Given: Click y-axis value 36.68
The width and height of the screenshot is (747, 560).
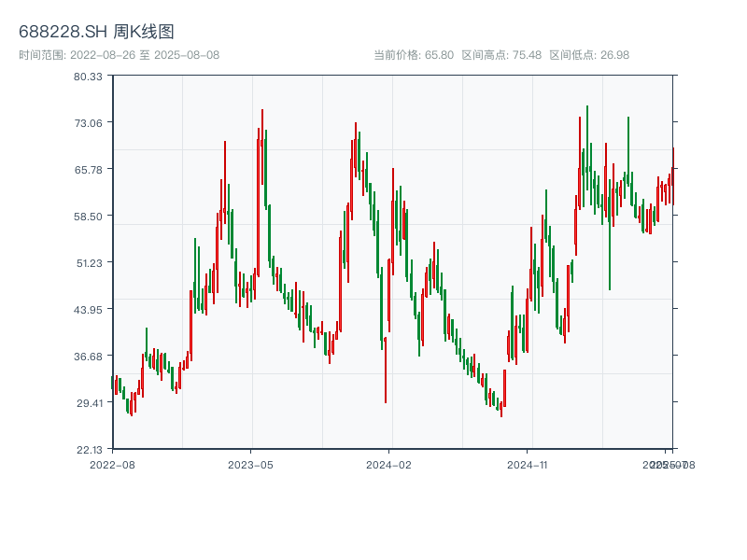Looking at the screenshot, I should click(x=88, y=357).
